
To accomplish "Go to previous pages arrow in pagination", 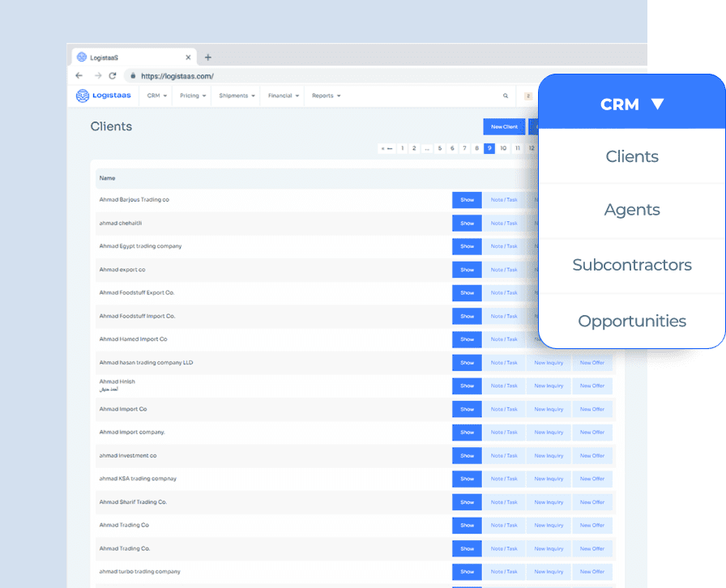I will pyautogui.click(x=386, y=148).
